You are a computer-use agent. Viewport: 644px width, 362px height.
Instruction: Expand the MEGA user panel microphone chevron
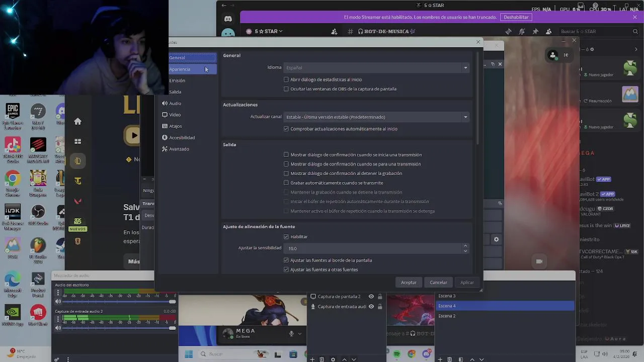[x=300, y=333]
